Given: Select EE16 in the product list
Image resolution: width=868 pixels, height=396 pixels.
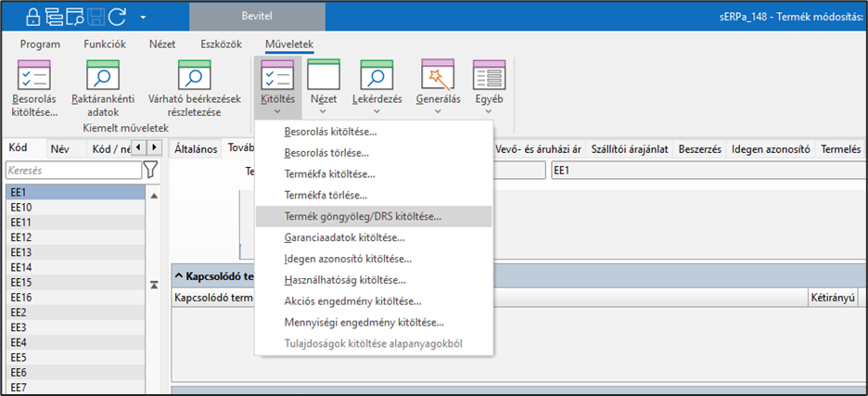Looking at the screenshot, I should tap(75, 298).
